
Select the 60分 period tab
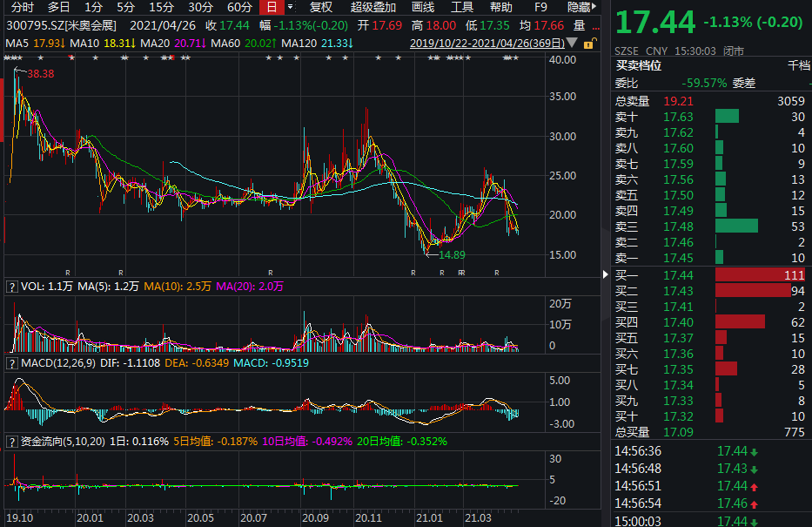[239, 7]
